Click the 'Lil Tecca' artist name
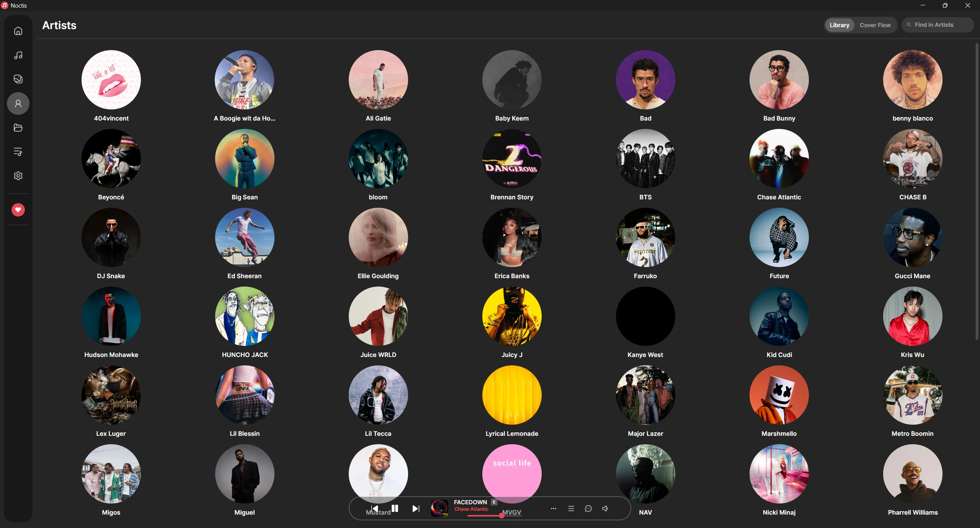Screen dimensions: 980x528 pos(378,433)
